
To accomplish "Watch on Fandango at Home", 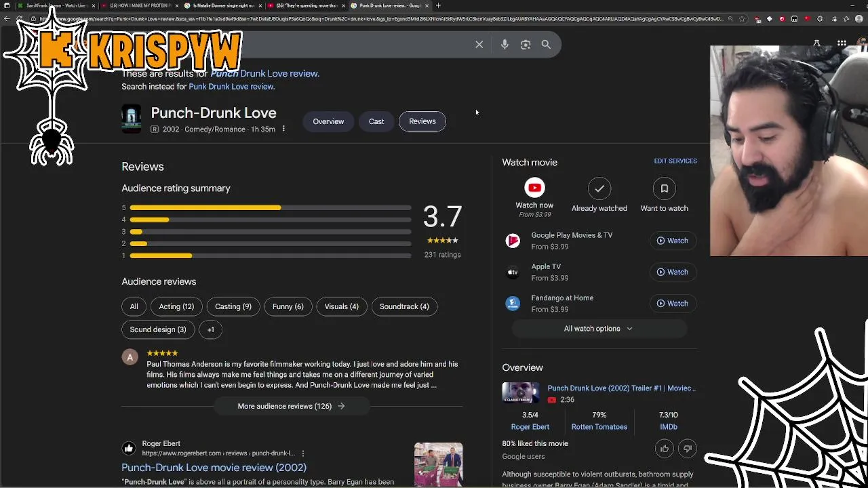I will click(672, 303).
